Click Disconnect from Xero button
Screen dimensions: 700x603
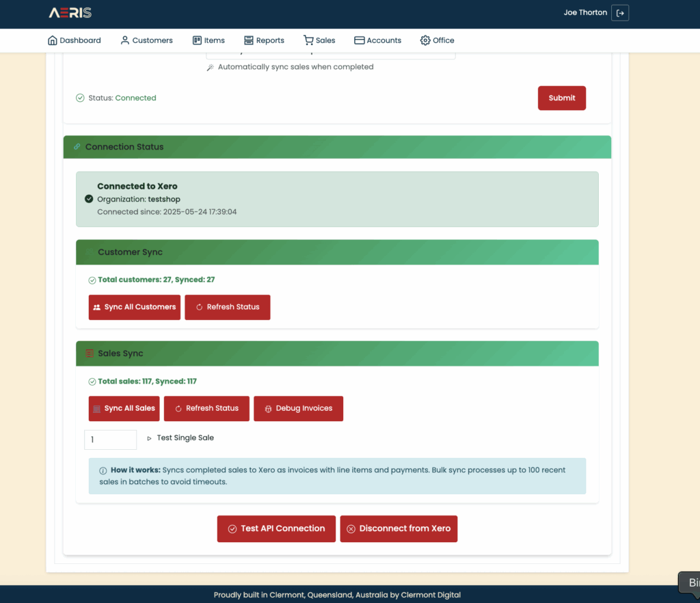click(x=399, y=529)
